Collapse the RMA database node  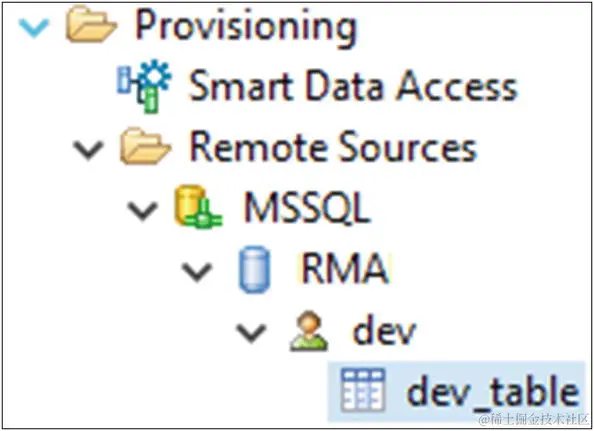197,272
